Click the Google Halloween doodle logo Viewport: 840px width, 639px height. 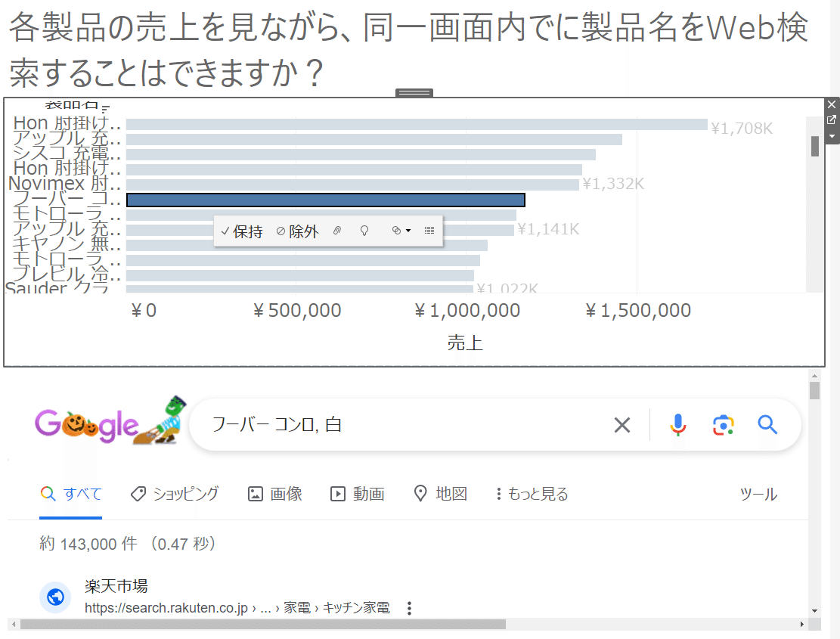111,421
